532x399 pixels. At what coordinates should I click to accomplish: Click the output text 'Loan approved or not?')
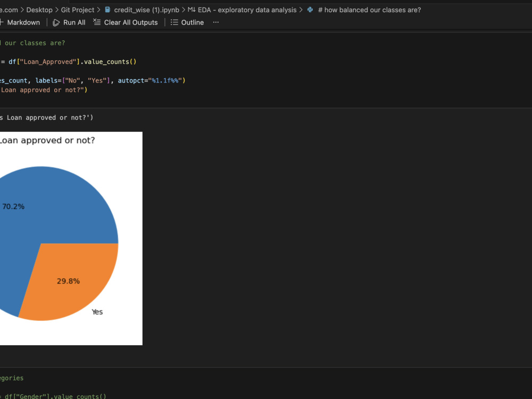click(50, 118)
